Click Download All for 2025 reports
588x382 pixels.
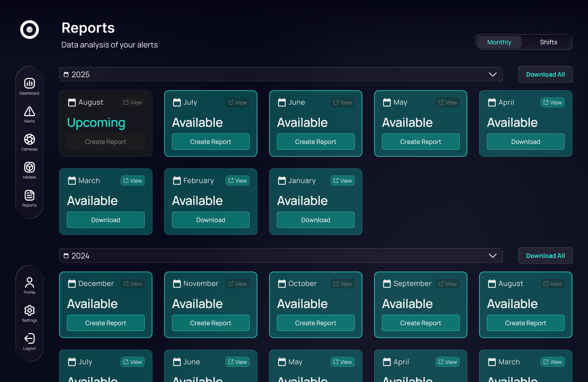pyautogui.click(x=545, y=74)
